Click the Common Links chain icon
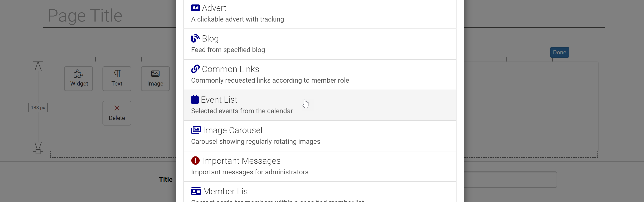Screen dimensions: 644x202 [195, 69]
